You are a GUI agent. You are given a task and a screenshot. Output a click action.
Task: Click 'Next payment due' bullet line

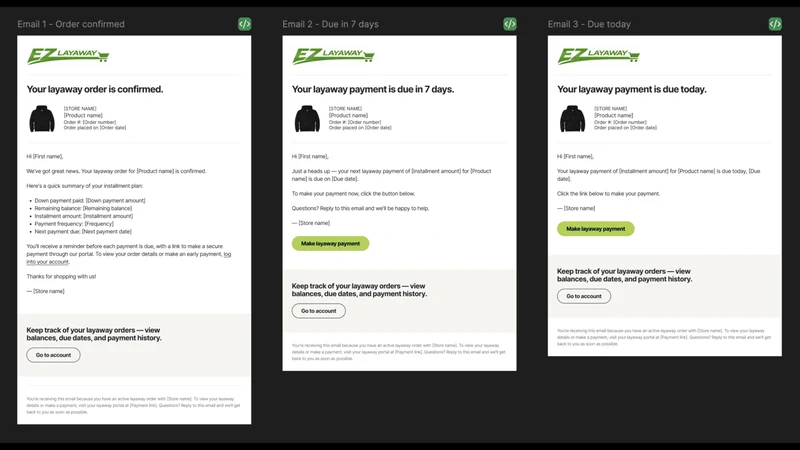coord(83,231)
